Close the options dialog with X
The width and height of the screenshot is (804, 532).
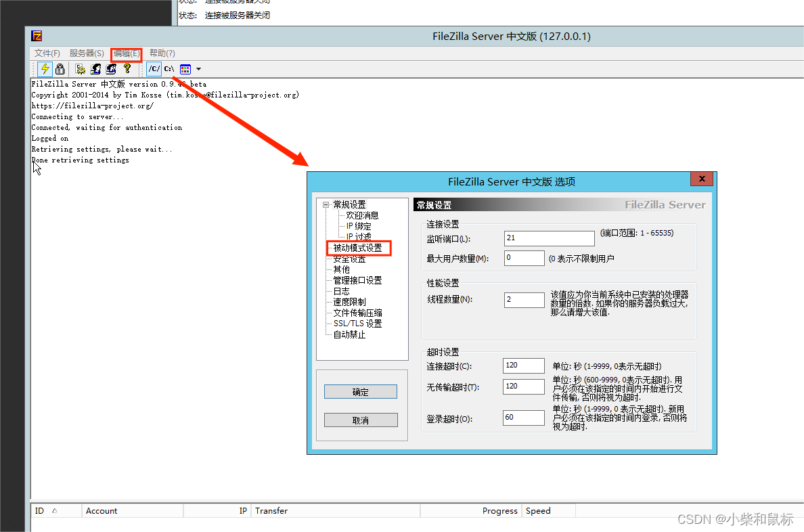tap(702, 179)
